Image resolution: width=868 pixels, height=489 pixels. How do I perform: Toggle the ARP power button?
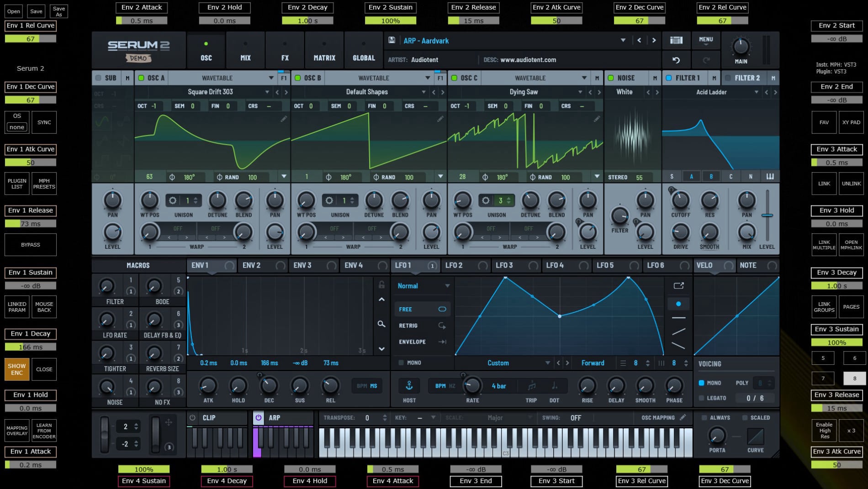point(259,418)
